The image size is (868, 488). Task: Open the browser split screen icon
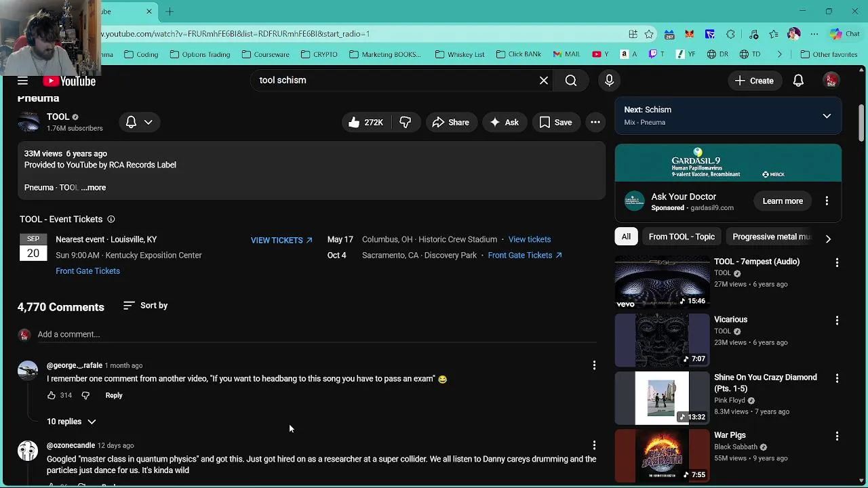pos(633,34)
